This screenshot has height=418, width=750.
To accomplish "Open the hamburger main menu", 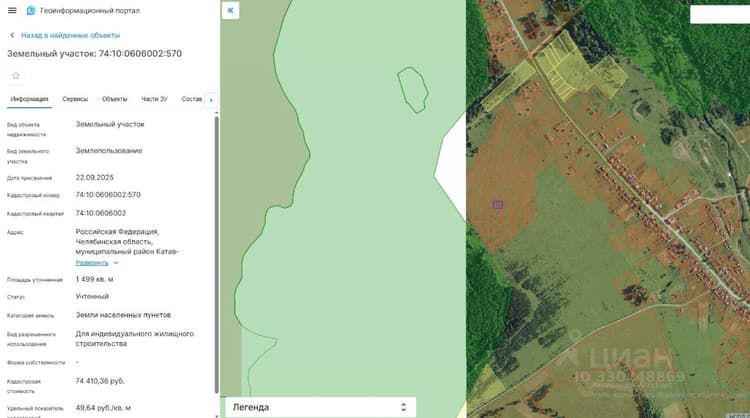I will tap(12, 10).
